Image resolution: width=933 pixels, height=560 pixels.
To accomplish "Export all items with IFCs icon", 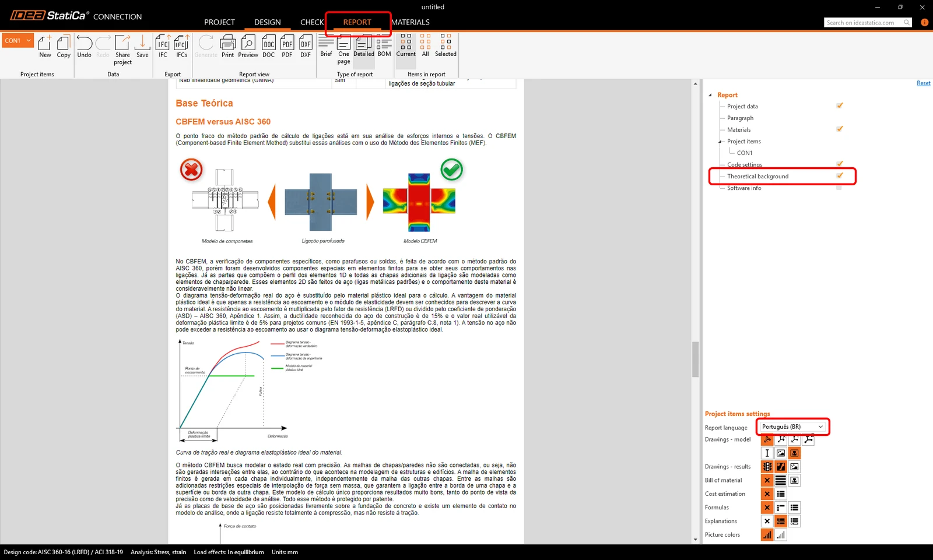I will (x=181, y=46).
